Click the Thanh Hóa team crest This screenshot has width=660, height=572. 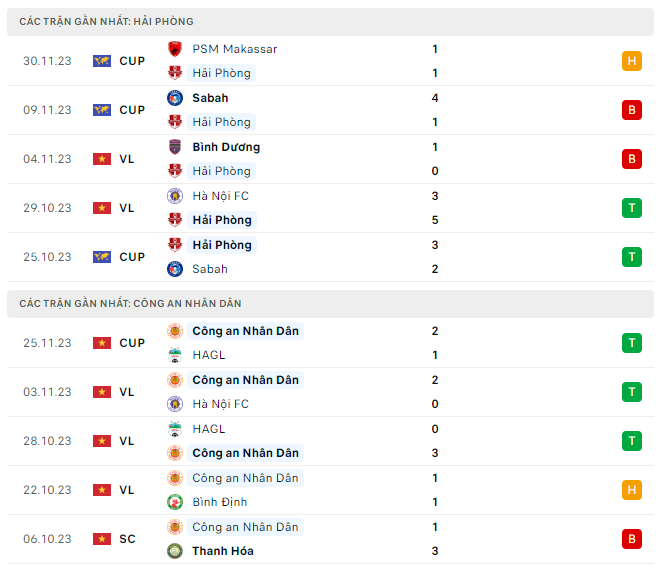(175, 551)
